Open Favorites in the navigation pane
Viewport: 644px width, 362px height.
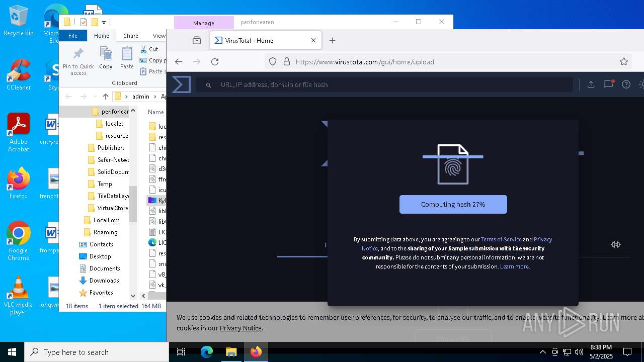pos(101,293)
